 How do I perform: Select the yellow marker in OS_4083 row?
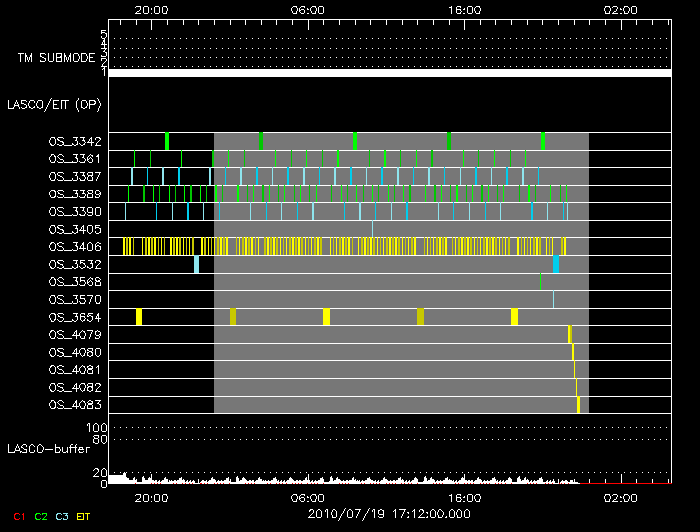pyautogui.click(x=578, y=405)
